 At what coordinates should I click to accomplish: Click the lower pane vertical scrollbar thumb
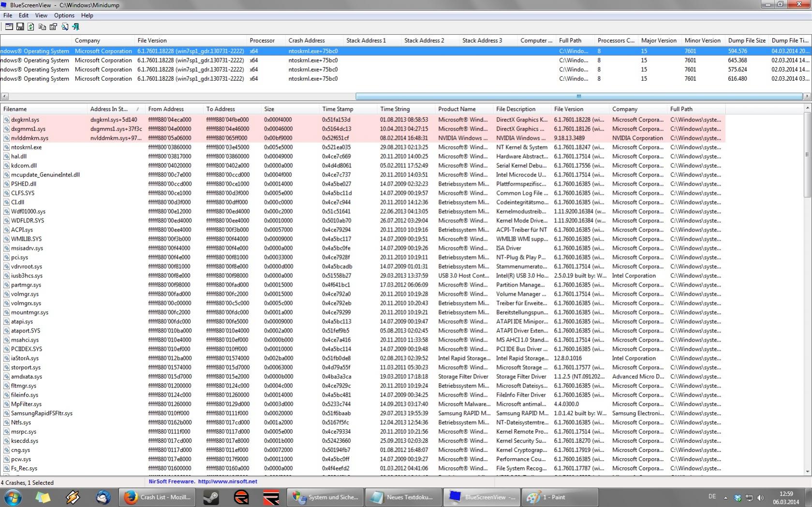[x=807, y=155]
